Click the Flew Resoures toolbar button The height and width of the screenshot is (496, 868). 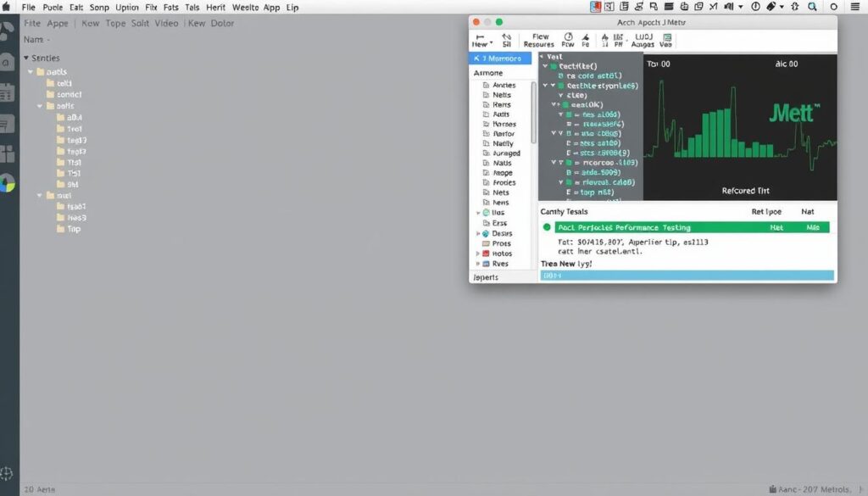[x=538, y=40]
